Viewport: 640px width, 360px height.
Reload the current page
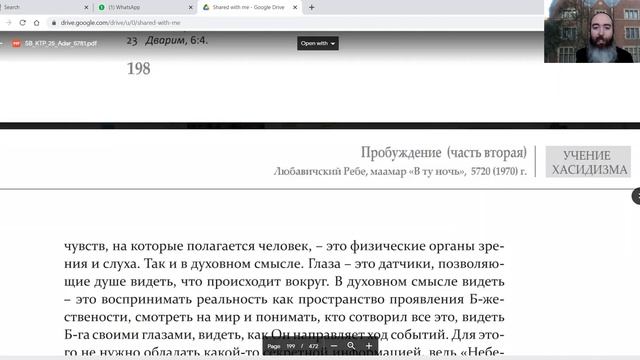(x=22, y=23)
